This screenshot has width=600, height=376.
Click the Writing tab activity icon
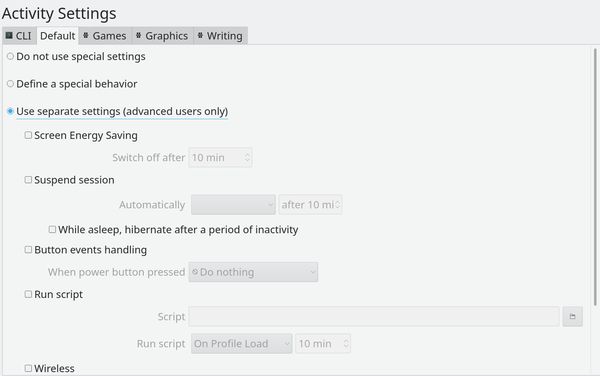[x=200, y=36]
